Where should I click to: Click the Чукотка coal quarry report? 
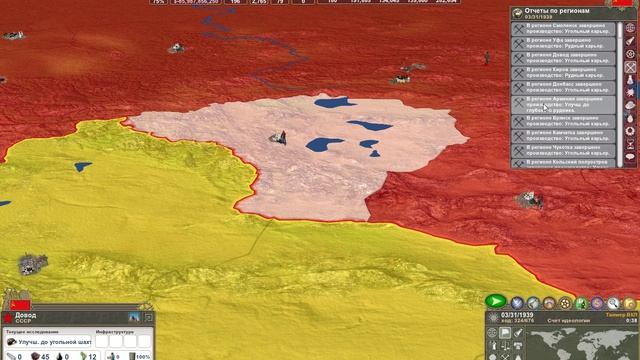(563, 151)
